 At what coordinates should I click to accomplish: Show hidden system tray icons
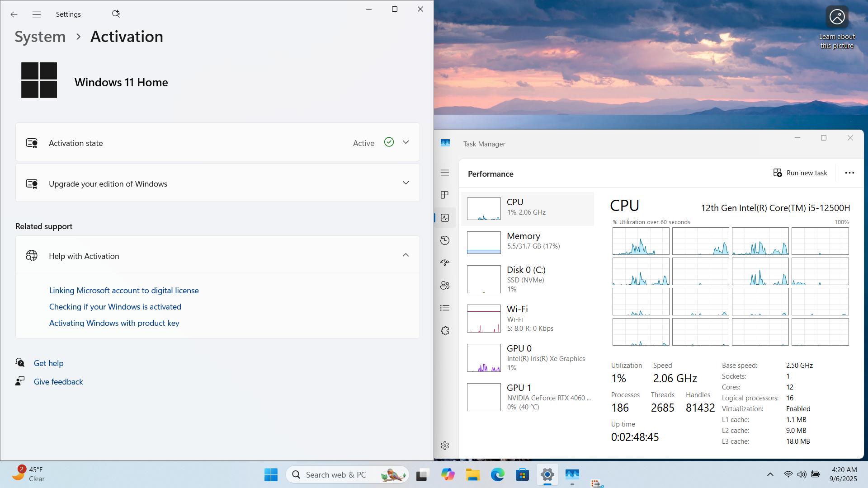coord(770,474)
